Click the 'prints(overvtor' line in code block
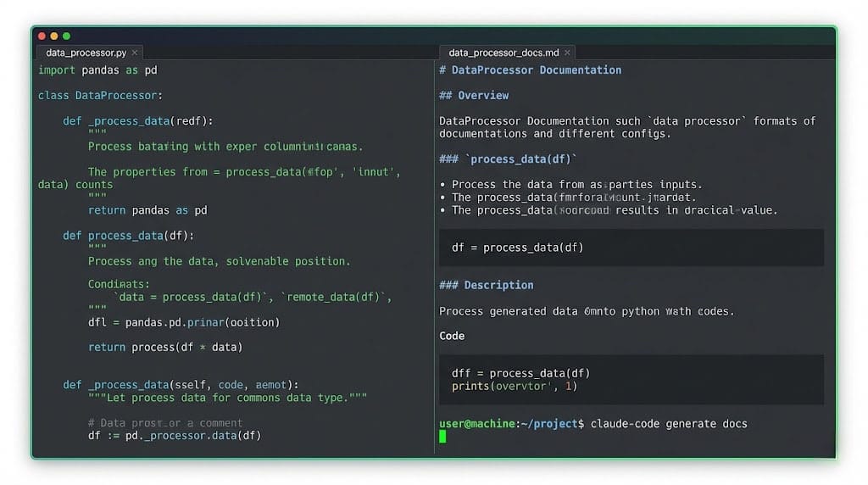Image resolution: width=868 pixels, height=485 pixels. (x=514, y=387)
